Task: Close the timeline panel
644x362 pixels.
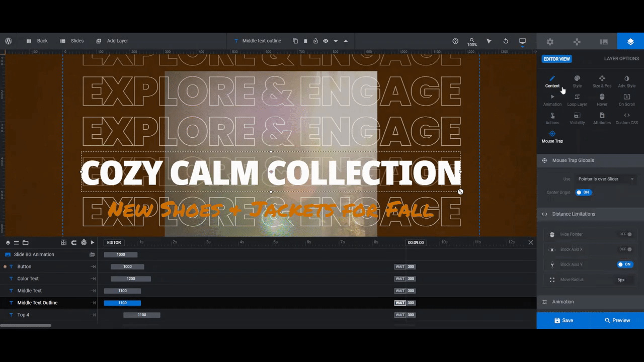Action: point(530,242)
